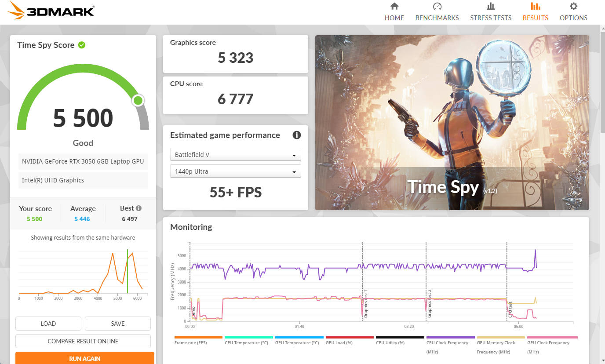The height and width of the screenshot is (364, 605).
Task: Click the LOAD button
Action: click(48, 324)
